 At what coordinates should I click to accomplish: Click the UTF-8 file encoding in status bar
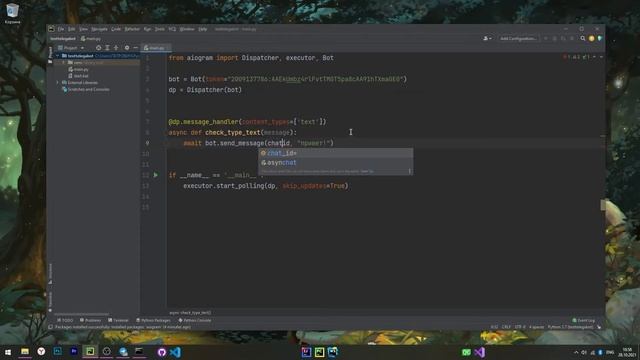(520, 327)
